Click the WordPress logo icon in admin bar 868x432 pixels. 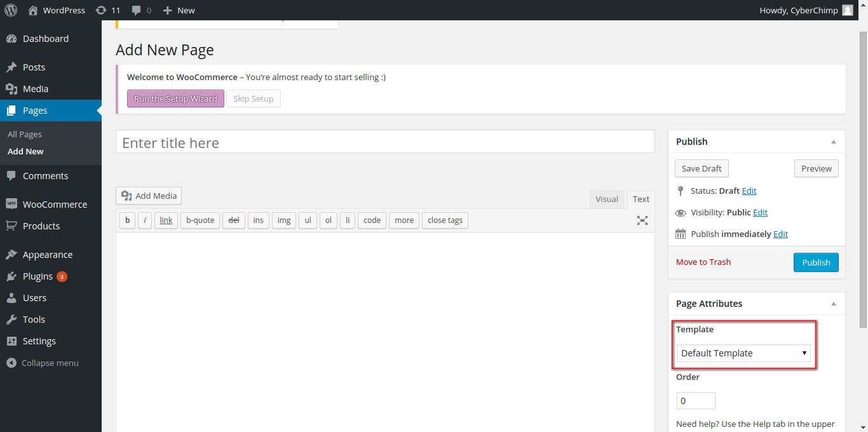11,10
